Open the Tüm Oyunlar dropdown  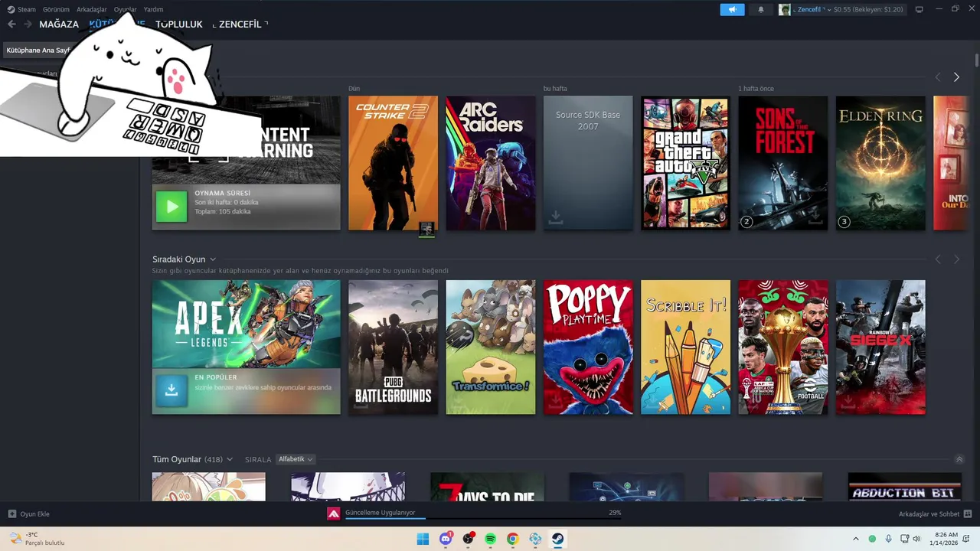coord(230,459)
